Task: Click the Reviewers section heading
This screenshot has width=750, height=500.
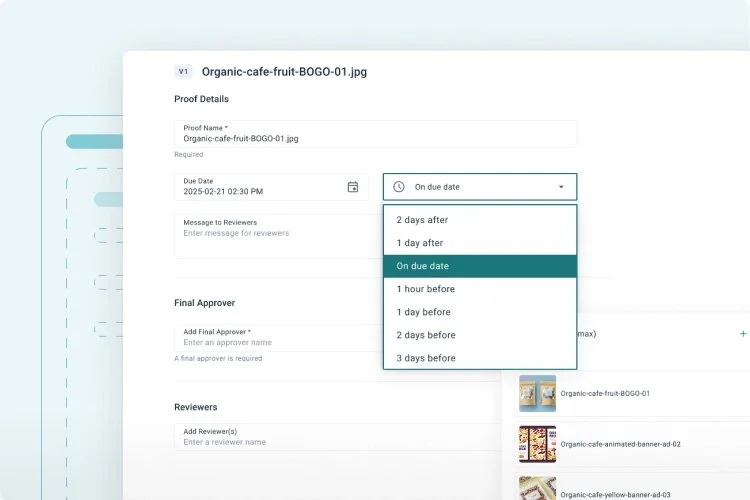Action: click(196, 407)
